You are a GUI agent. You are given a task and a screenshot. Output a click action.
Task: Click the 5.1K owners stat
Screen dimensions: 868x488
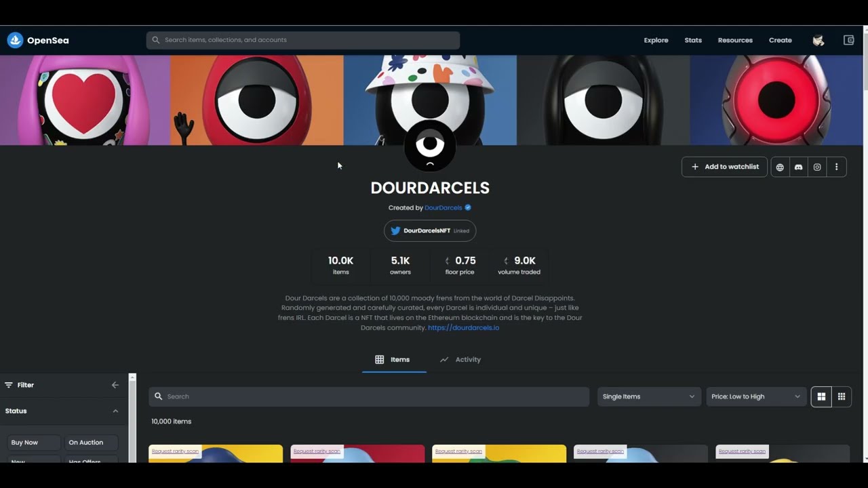click(x=400, y=265)
